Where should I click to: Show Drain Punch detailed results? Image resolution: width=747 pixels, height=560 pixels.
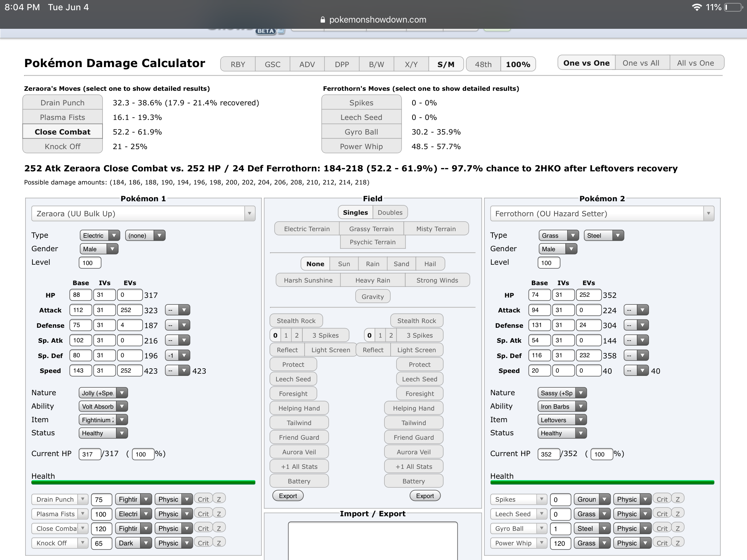coord(62,102)
